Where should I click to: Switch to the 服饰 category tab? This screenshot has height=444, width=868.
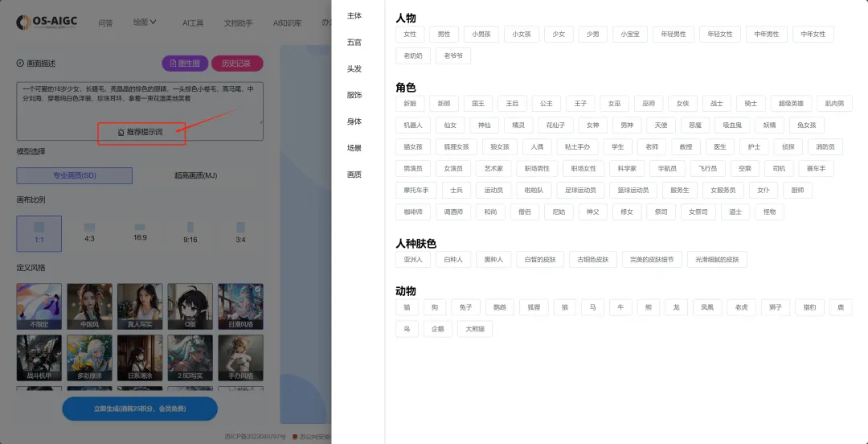click(354, 96)
